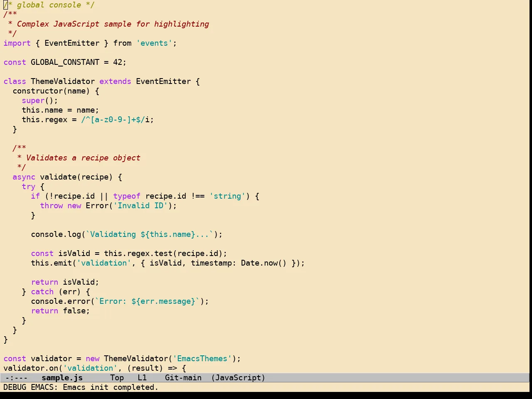Screen dimensions: 532x399
Task: Click 'validator' in the const validator line
Action: tap(51, 359)
